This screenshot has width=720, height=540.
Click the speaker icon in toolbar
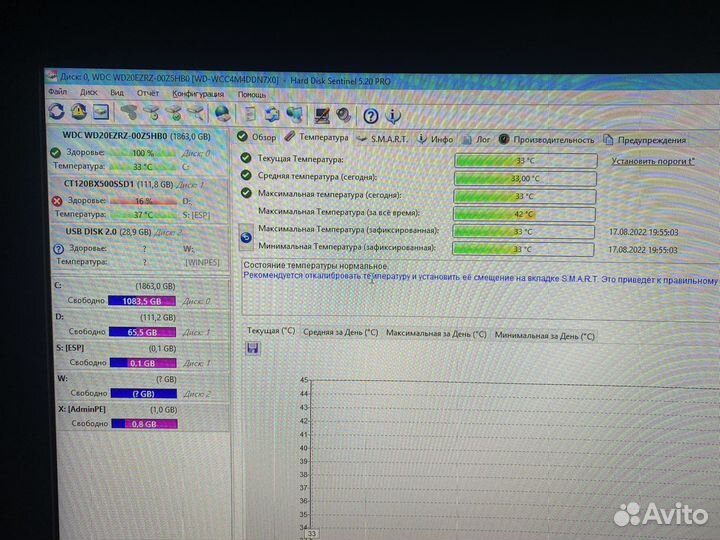[x=343, y=115]
